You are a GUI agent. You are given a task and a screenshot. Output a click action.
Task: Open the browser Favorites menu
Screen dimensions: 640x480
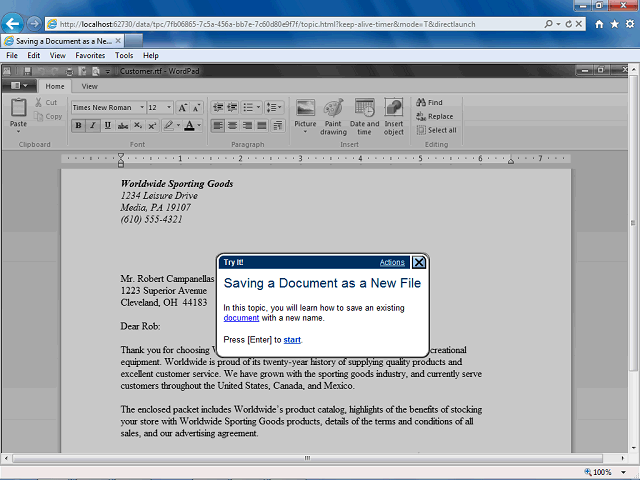90,56
